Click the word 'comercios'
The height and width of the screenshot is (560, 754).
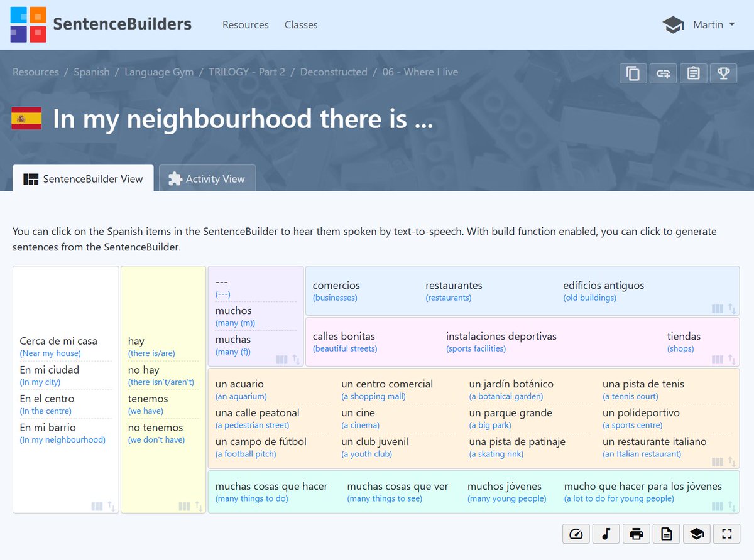pyautogui.click(x=336, y=285)
